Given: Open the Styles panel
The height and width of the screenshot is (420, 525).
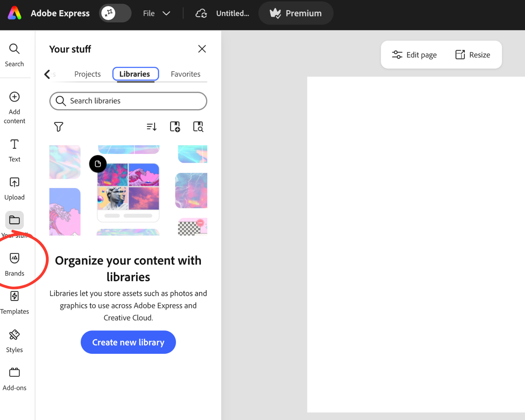Looking at the screenshot, I should 14,341.
